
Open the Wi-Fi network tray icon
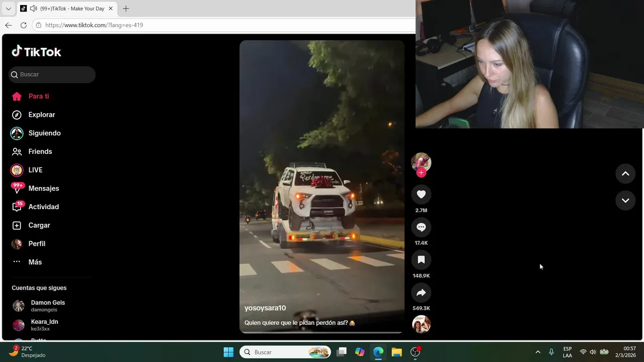pyautogui.click(x=583, y=352)
